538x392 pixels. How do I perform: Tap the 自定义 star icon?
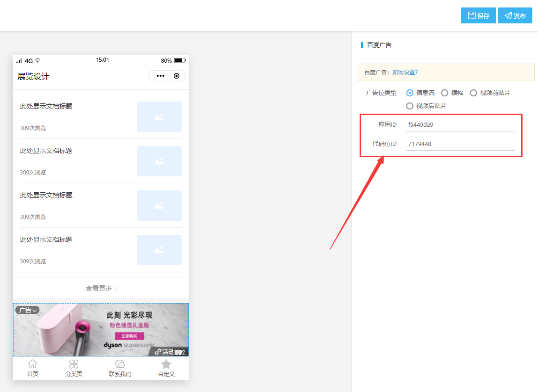coord(166,363)
